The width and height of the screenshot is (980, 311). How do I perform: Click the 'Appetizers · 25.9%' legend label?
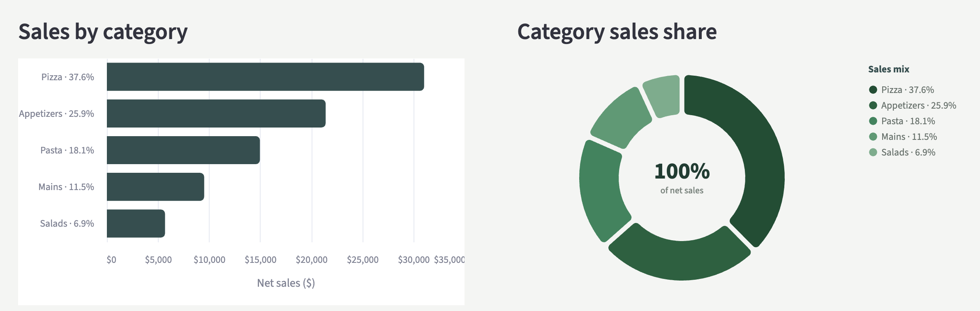[x=919, y=105]
